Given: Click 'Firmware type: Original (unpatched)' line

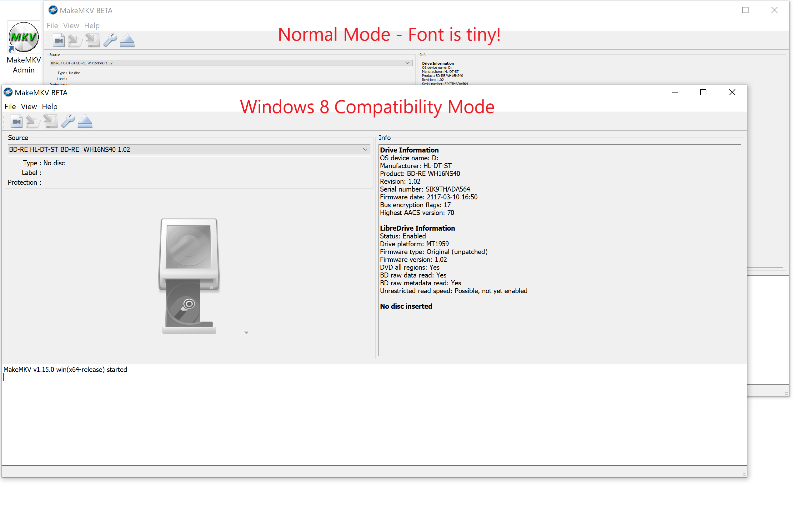Looking at the screenshot, I should [434, 252].
